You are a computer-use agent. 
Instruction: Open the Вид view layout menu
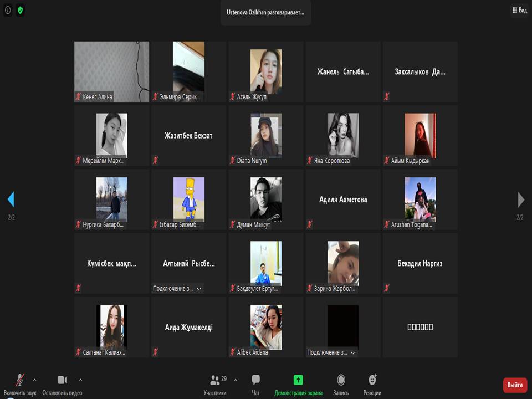coord(519,10)
